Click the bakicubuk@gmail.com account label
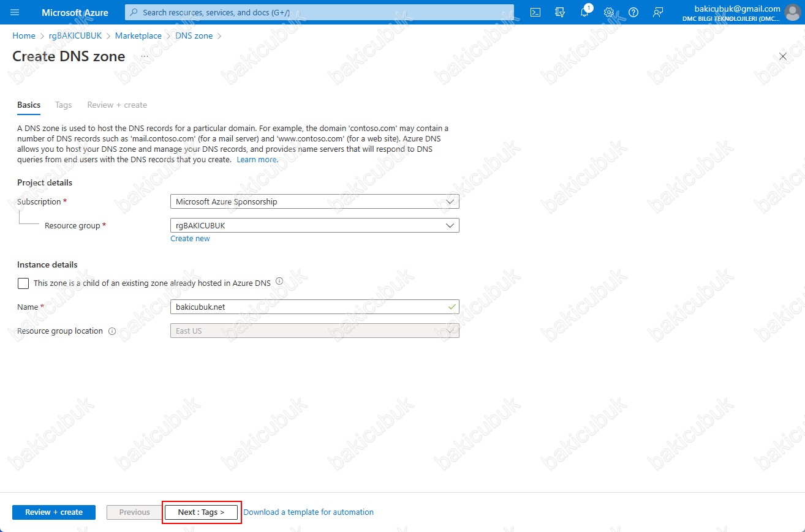Screen dimensions: 805x532 [738, 9]
